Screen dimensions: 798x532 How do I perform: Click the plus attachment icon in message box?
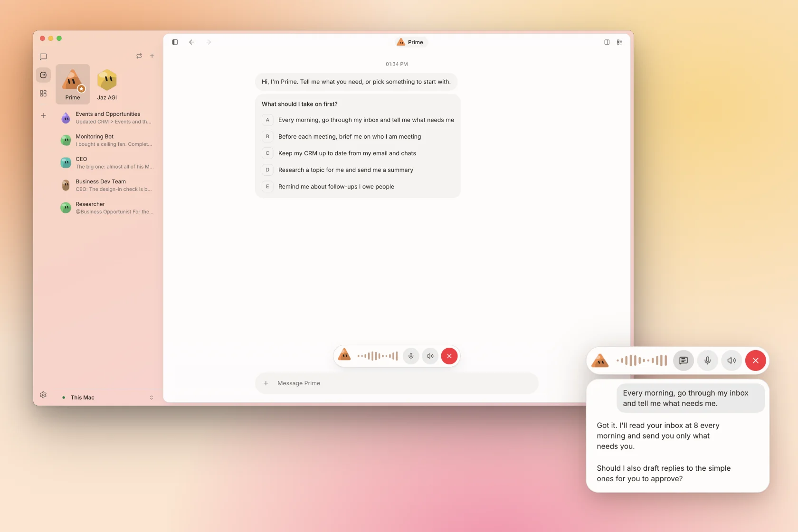tap(266, 383)
